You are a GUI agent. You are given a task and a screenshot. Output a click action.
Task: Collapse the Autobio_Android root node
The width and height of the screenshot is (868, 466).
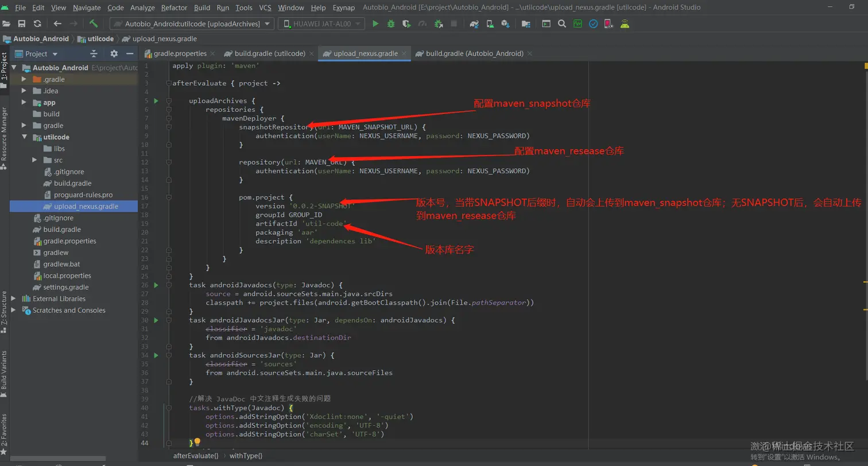[x=13, y=68]
